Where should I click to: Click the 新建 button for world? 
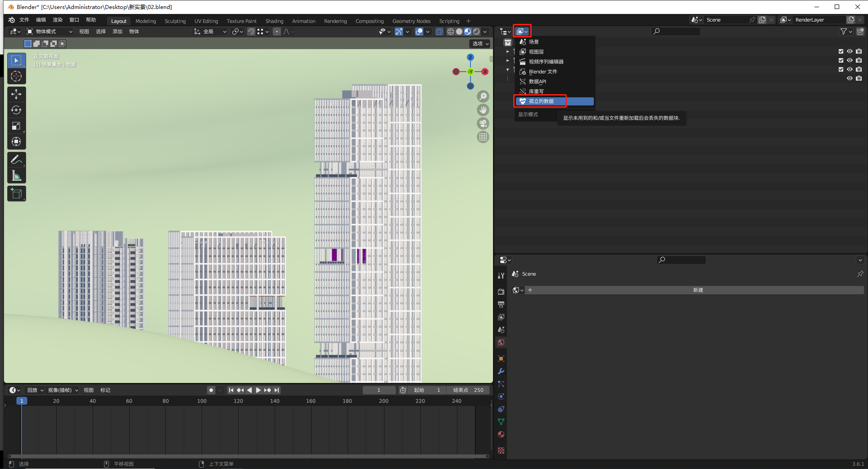pyautogui.click(x=698, y=290)
